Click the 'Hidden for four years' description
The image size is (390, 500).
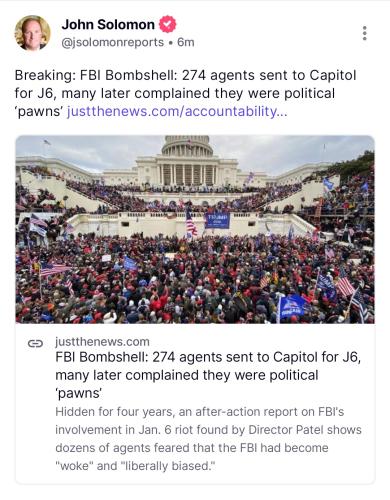coord(208,439)
